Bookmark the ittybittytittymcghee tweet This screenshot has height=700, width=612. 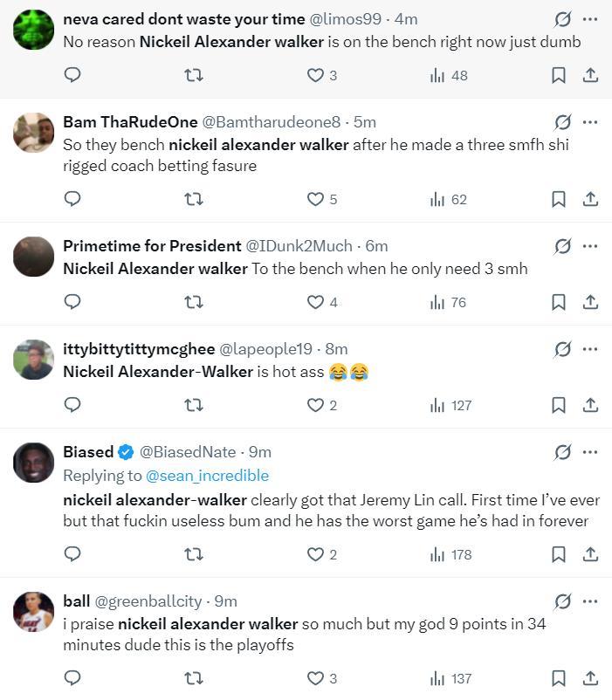click(x=559, y=405)
